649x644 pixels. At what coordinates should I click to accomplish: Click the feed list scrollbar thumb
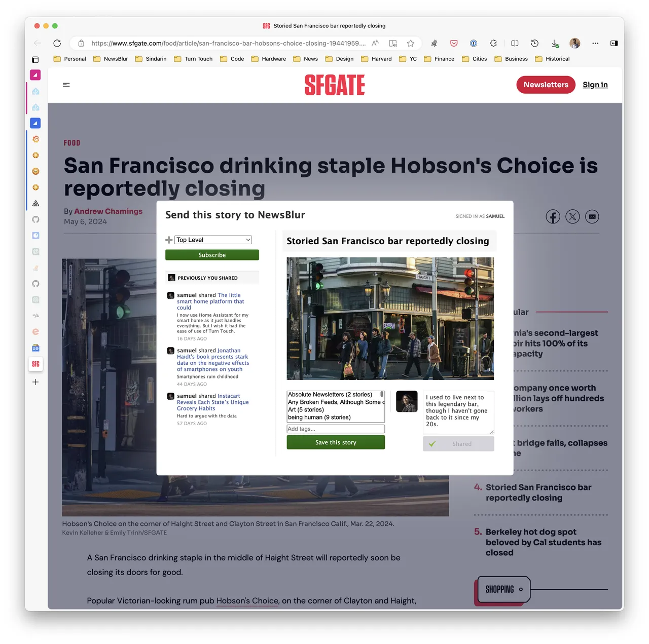[x=382, y=394]
